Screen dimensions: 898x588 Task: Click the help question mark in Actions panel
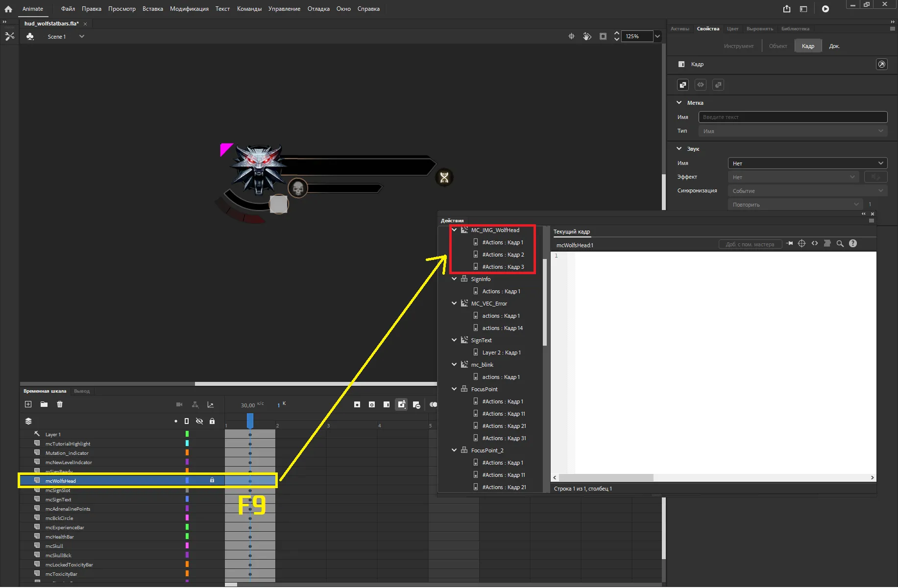click(x=853, y=243)
